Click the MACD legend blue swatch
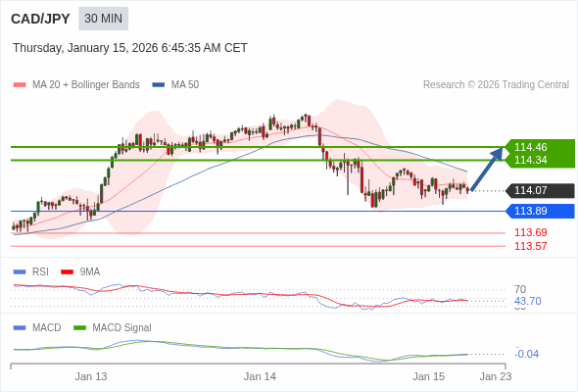 pyautogui.click(x=20, y=328)
